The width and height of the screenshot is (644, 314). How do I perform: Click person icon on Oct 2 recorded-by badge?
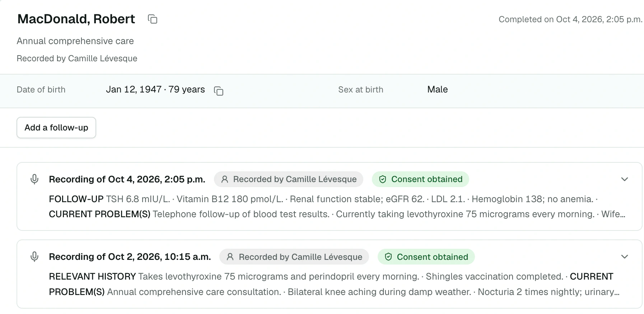tap(230, 257)
